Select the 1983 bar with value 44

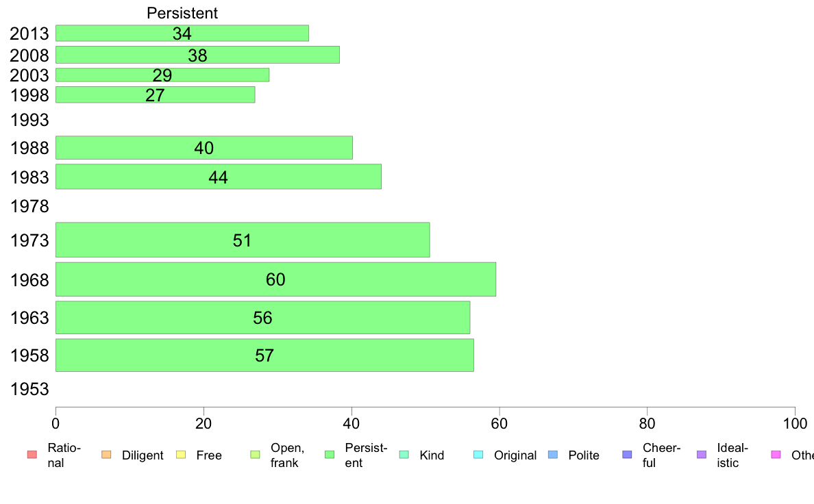(219, 177)
